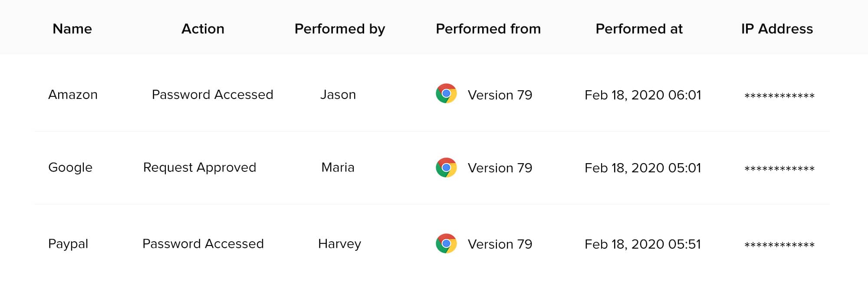
Task: Click the Performed from column header
Action: click(488, 29)
